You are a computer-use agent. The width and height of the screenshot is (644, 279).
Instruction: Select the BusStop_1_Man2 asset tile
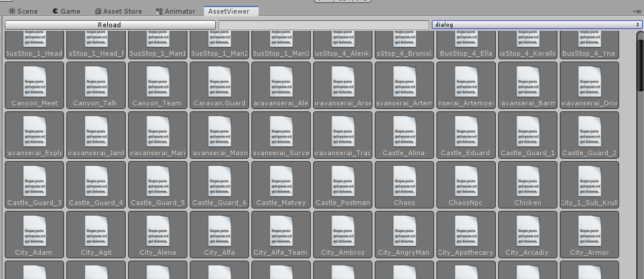(x=219, y=44)
